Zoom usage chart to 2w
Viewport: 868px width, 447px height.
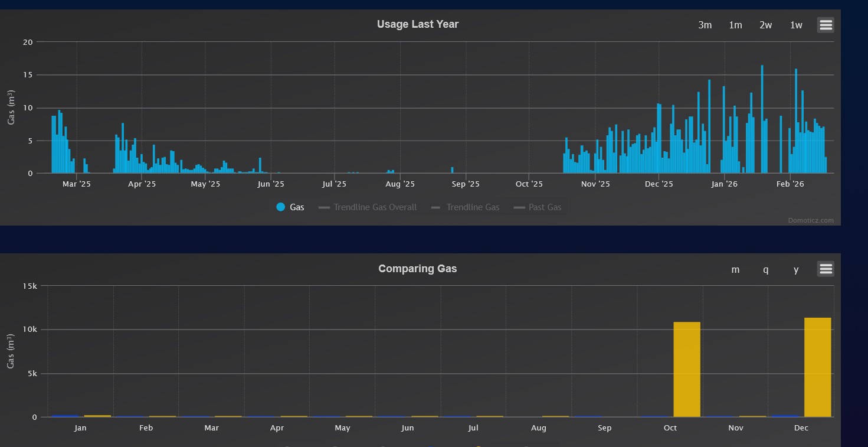765,25
